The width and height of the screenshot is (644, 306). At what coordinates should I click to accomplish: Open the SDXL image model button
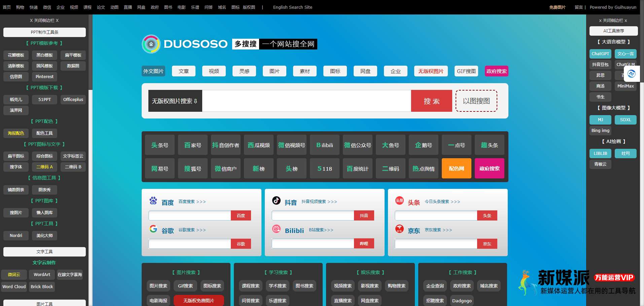click(625, 120)
